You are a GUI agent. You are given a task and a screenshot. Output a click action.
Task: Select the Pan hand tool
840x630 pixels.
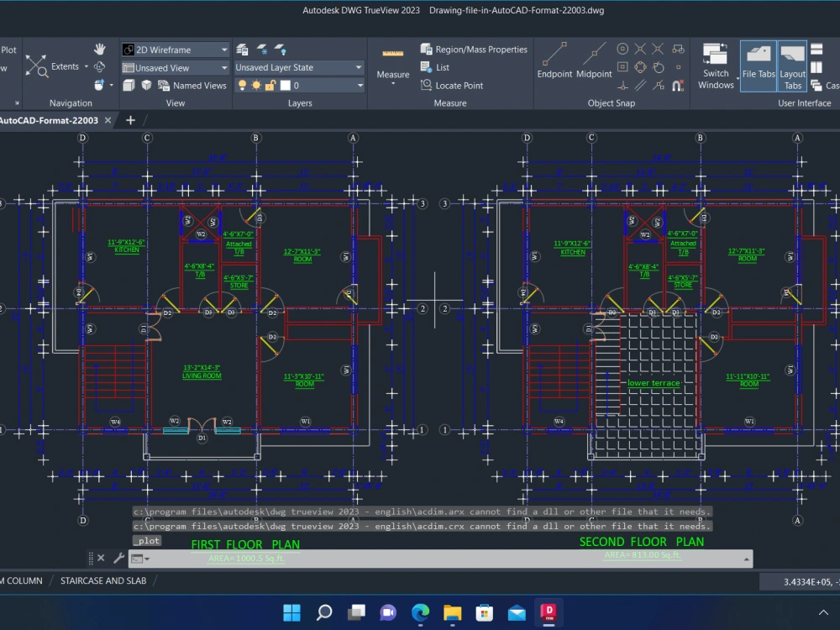[99, 49]
